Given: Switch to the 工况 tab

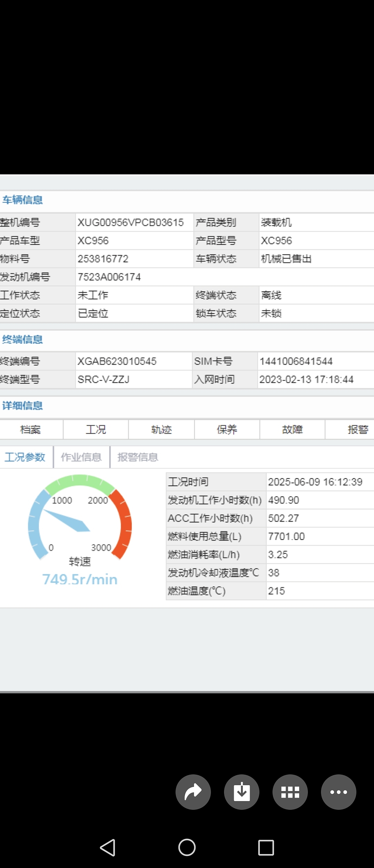Looking at the screenshot, I should (96, 429).
